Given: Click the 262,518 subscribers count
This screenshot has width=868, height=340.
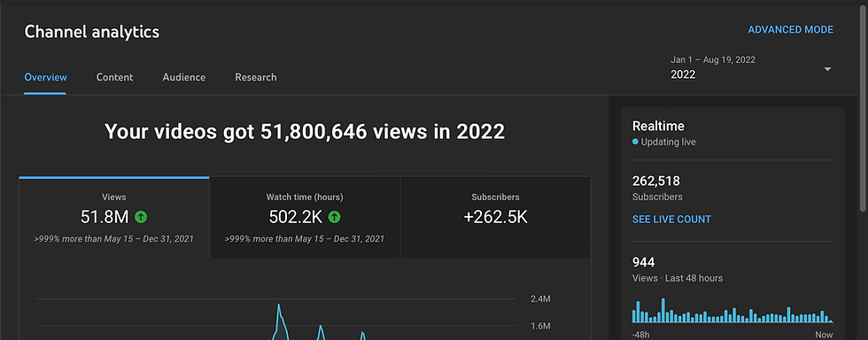Looking at the screenshot, I should coord(656,182).
